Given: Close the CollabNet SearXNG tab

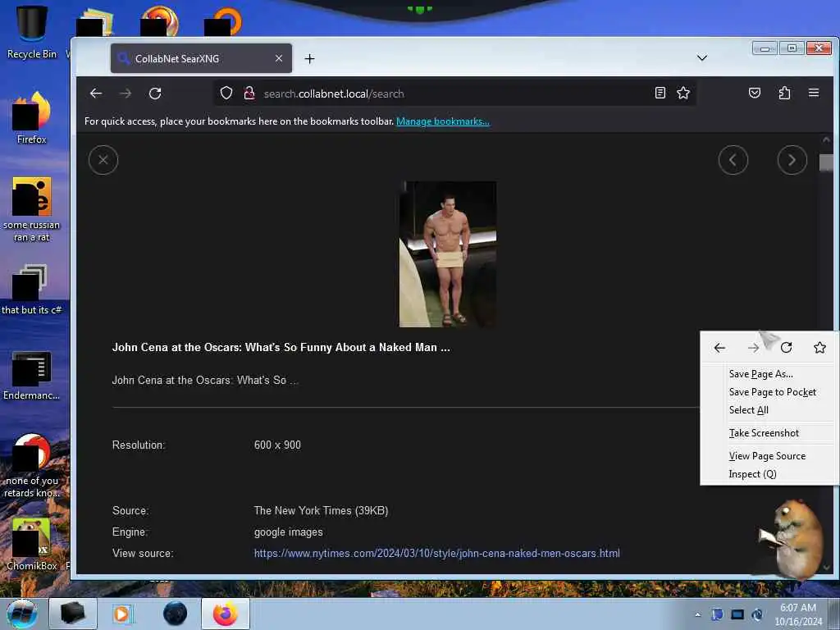Looking at the screenshot, I should point(279,58).
